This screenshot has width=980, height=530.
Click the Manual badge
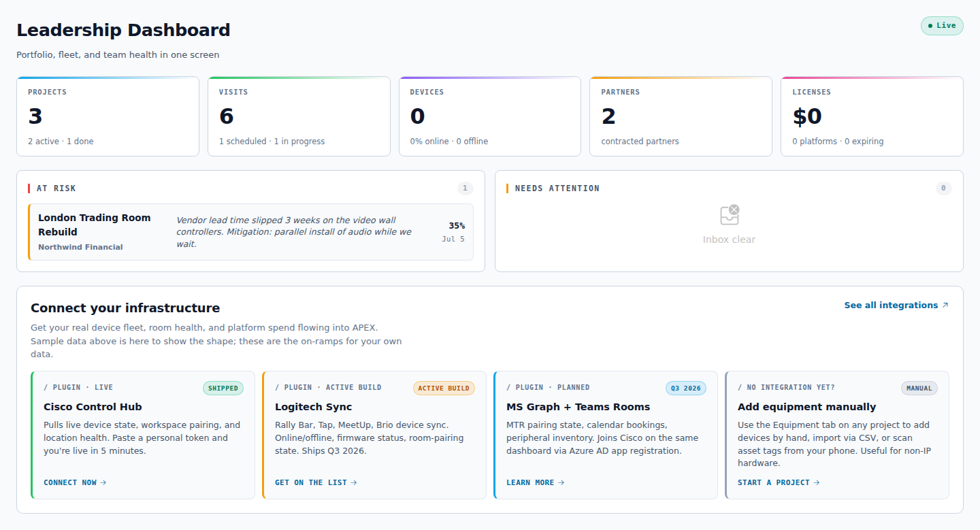pyautogui.click(x=919, y=388)
